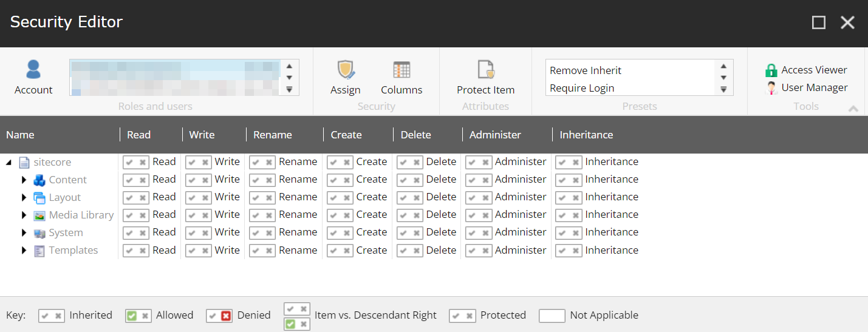Allow Write on the Layout row
The width and height of the screenshot is (868, 332).
191,197
